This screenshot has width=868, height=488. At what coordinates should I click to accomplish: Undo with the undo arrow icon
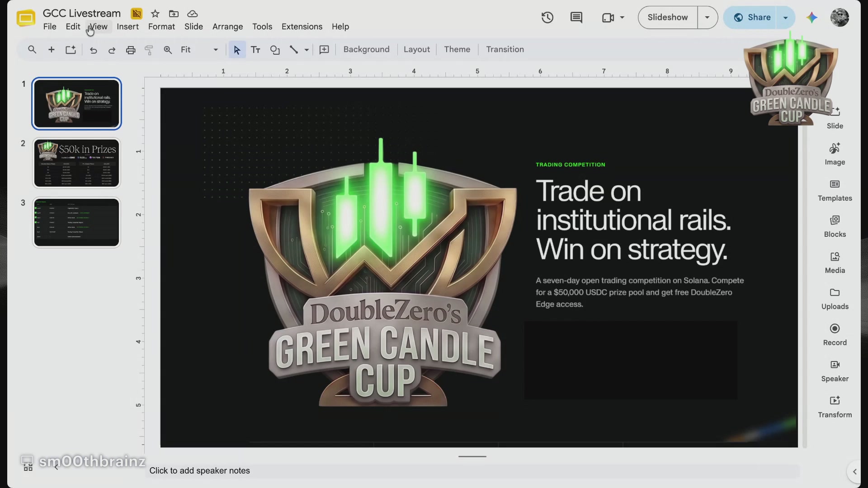pos(93,50)
